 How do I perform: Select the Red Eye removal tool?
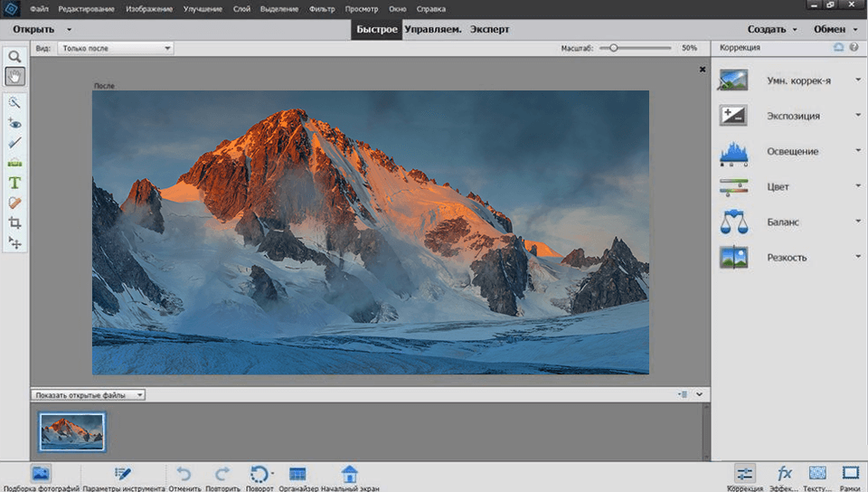14,123
